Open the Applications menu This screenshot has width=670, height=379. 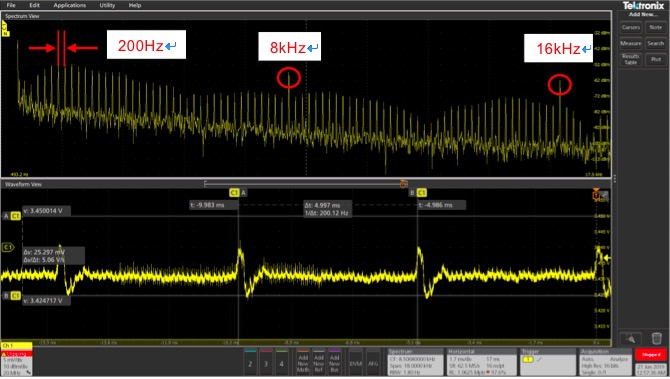coord(70,5)
